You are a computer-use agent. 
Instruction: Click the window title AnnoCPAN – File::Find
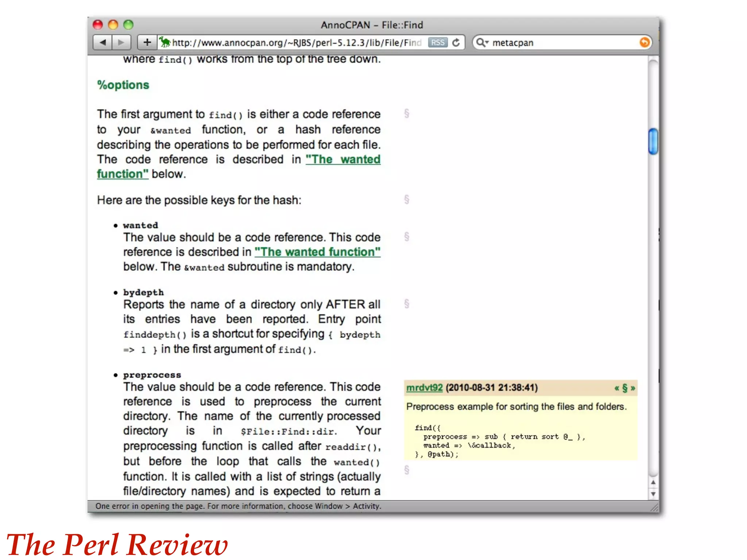tap(372, 25)
